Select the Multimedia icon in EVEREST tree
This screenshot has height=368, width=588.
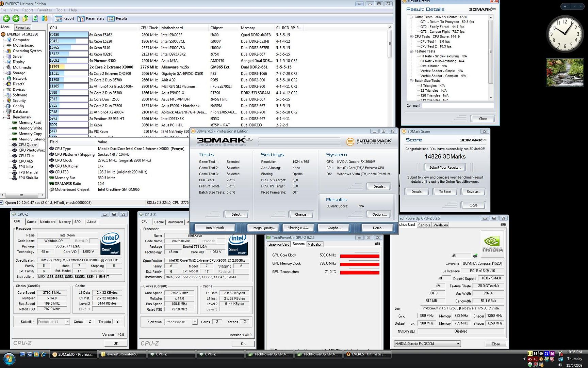(x=9, y=67)
